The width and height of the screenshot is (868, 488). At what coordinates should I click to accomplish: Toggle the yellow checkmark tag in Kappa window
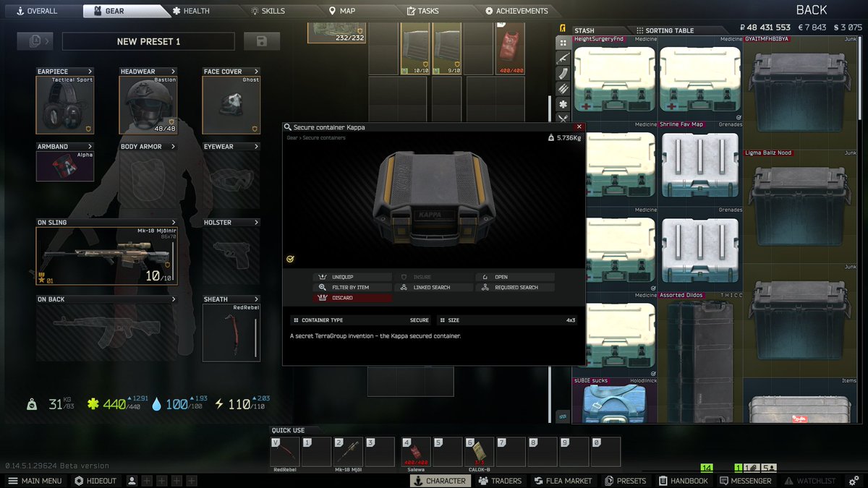click(x=290, y=258)
